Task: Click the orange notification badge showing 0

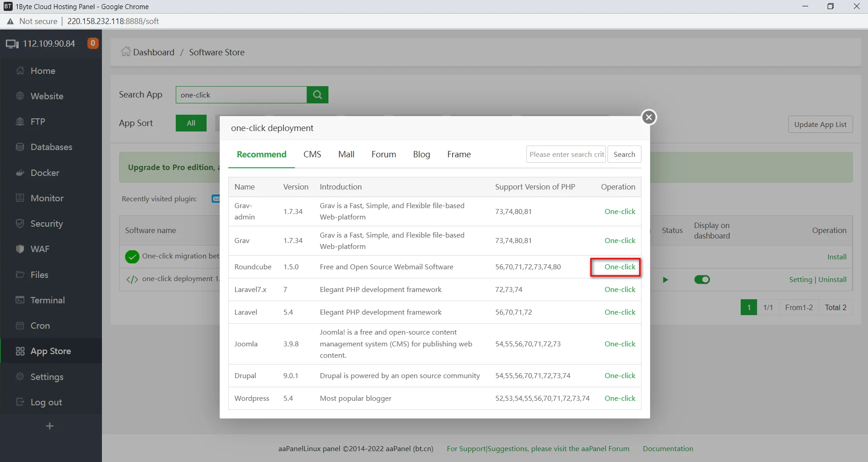Action: tap(93, 43)
